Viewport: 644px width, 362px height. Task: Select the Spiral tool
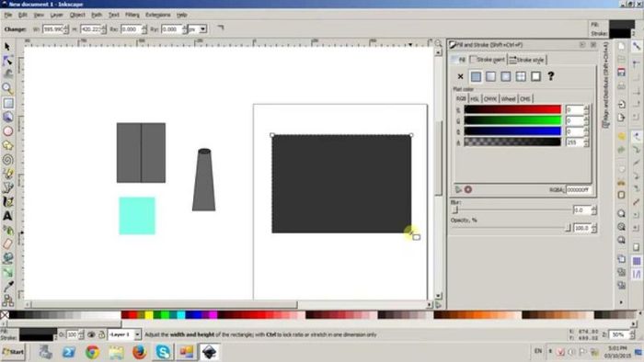point(7,160)
